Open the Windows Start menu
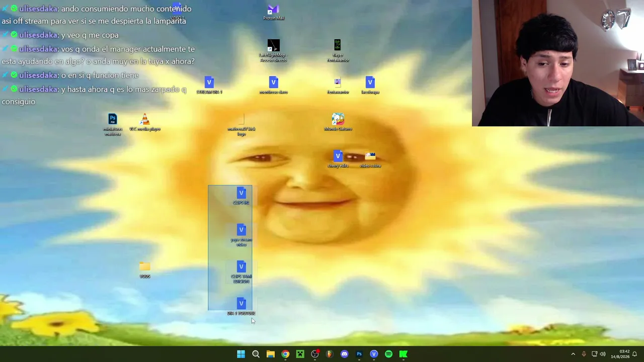Viewport: 644px width, 362px height. (x=241, y=354)
